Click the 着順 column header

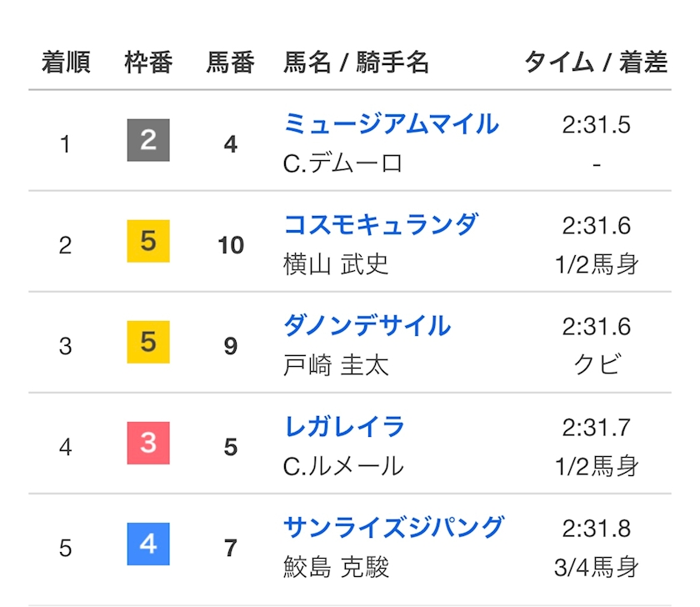[66, 63]
